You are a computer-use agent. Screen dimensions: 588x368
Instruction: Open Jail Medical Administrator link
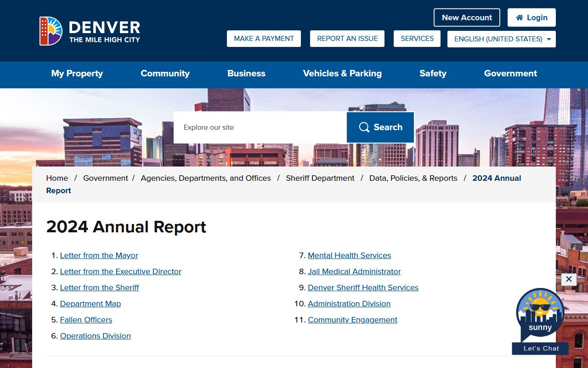(354, 271)
